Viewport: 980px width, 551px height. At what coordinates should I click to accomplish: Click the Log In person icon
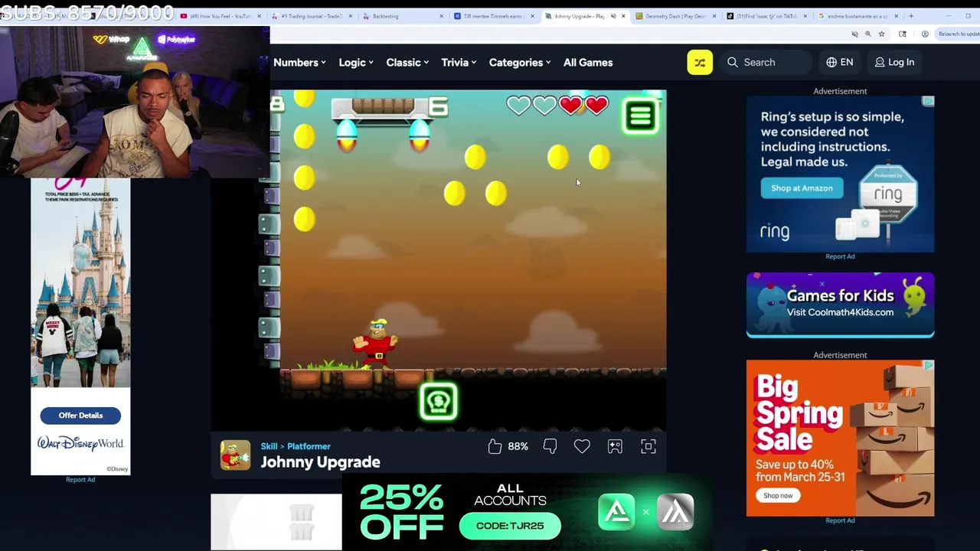(880, 63)
